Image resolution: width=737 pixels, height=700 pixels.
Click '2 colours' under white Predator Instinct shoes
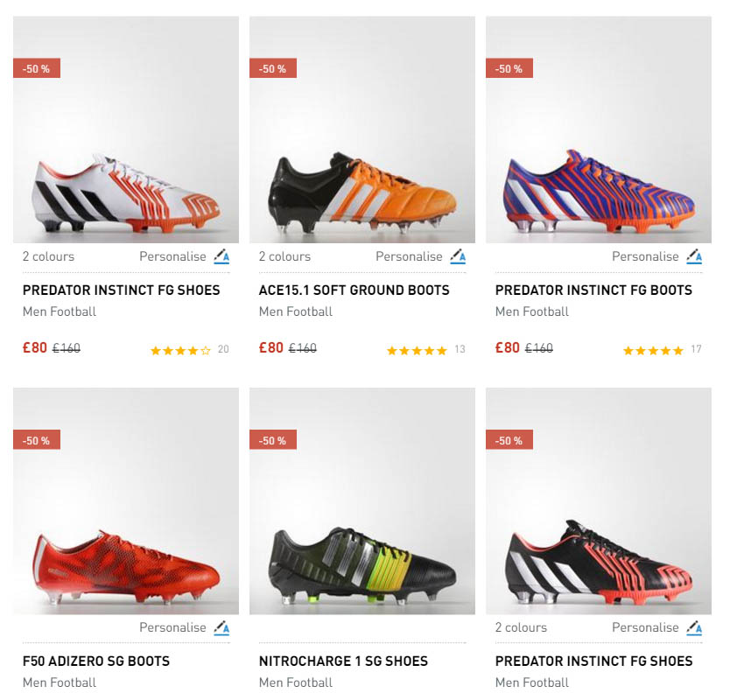point(48,256)
